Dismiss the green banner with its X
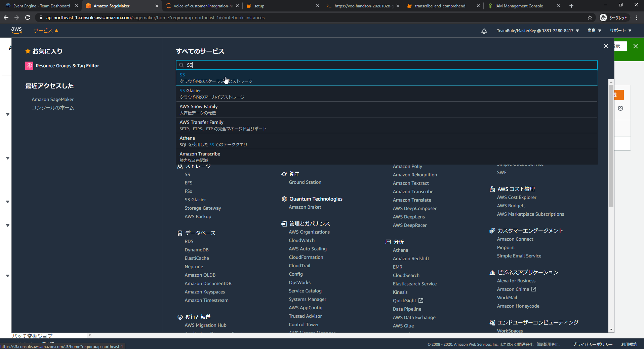 [x=635, y=46]
